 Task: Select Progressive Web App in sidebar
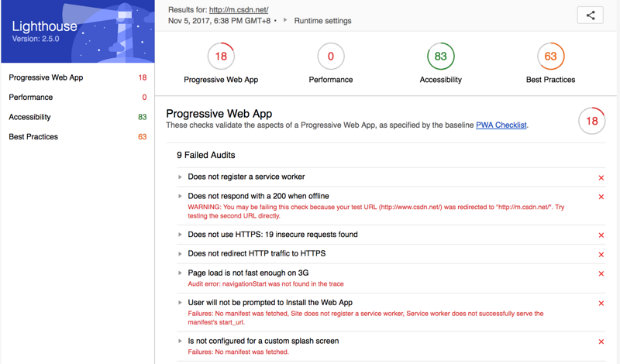77,77
